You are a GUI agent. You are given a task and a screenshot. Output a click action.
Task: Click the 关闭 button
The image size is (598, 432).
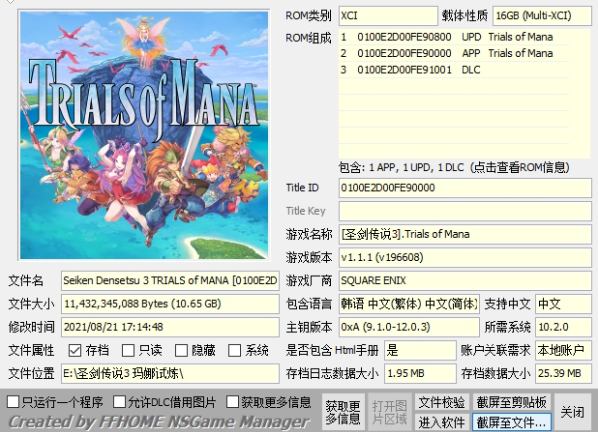(x=572, y=412)
